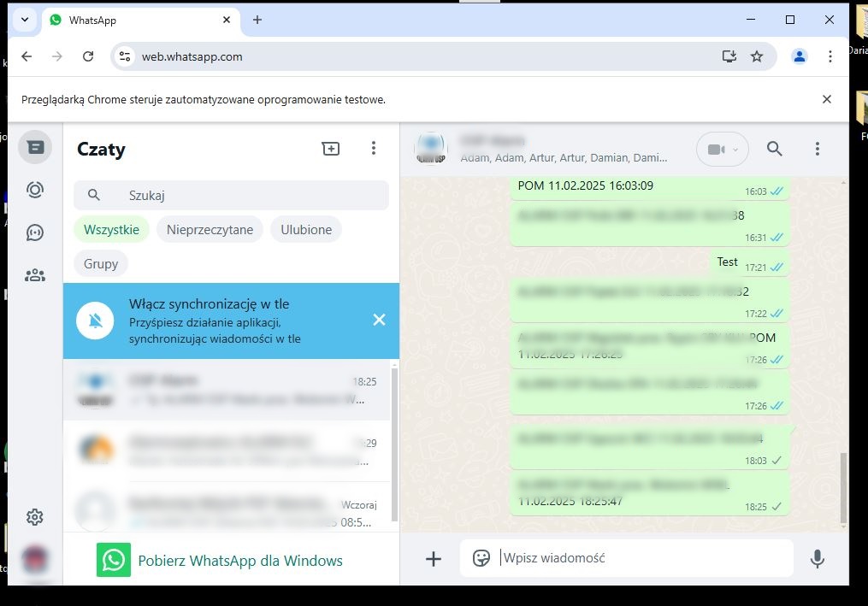Click the message sent at 16:31
This screenshot has height=606, width=868.
click(x=650, y=224)
